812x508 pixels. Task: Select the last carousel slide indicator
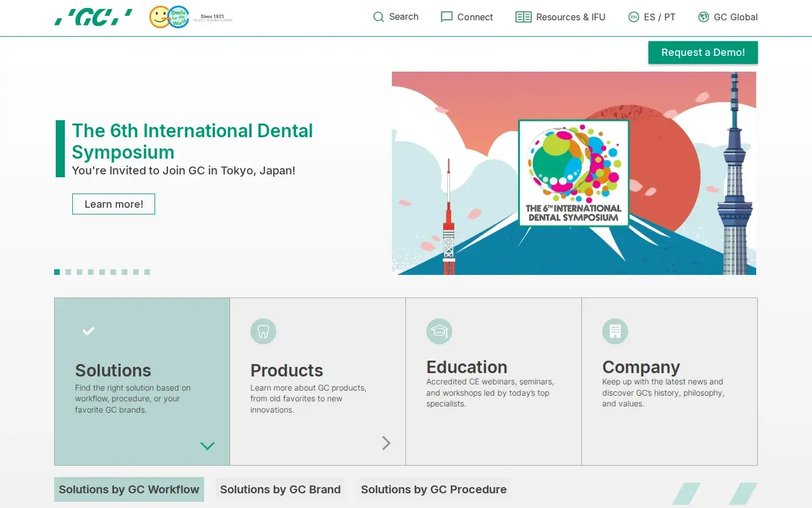(x=147, y=272)
